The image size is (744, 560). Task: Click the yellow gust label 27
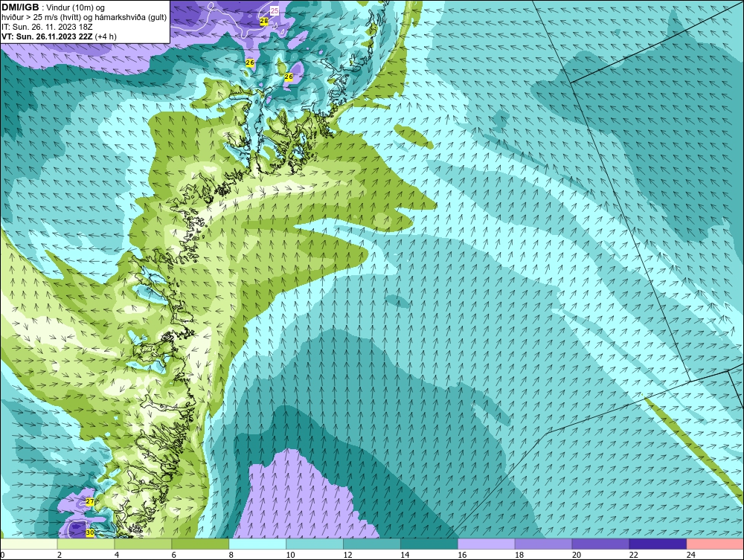coord(90,502)
